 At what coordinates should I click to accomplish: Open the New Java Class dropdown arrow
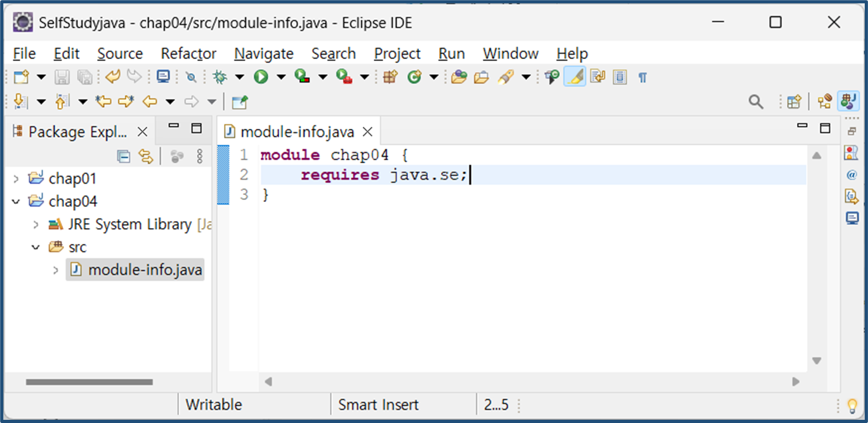click(434, 77)
